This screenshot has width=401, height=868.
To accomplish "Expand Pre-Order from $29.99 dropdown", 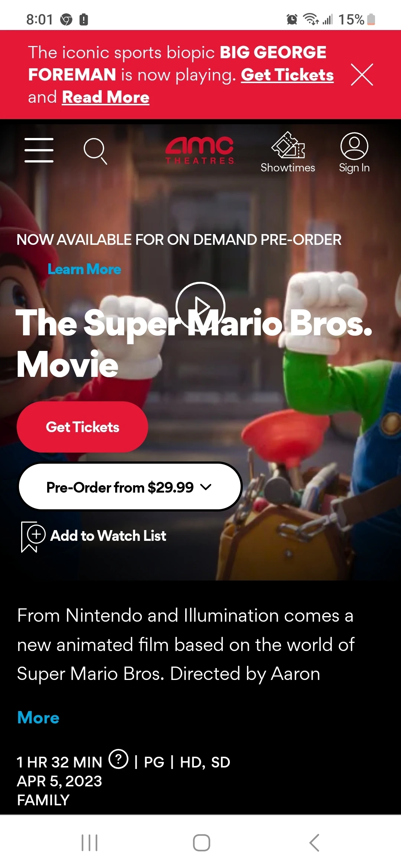I will tap(130, 487).
